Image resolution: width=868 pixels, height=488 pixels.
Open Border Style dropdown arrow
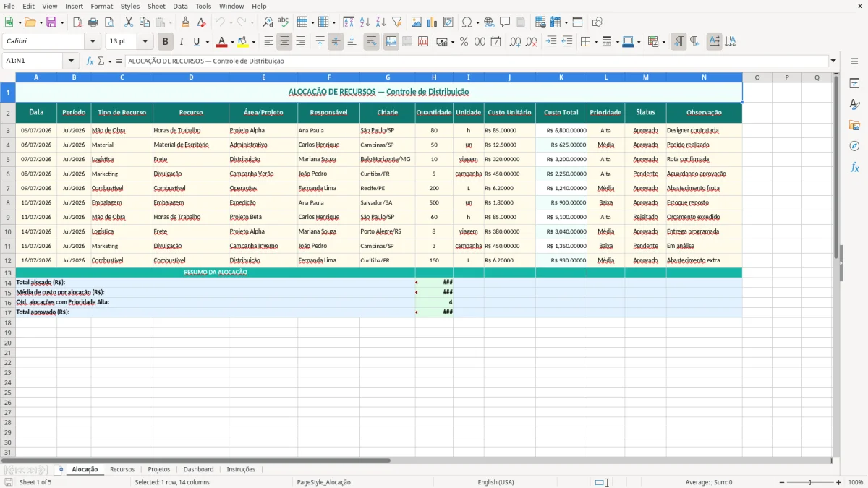pos(617,42)
